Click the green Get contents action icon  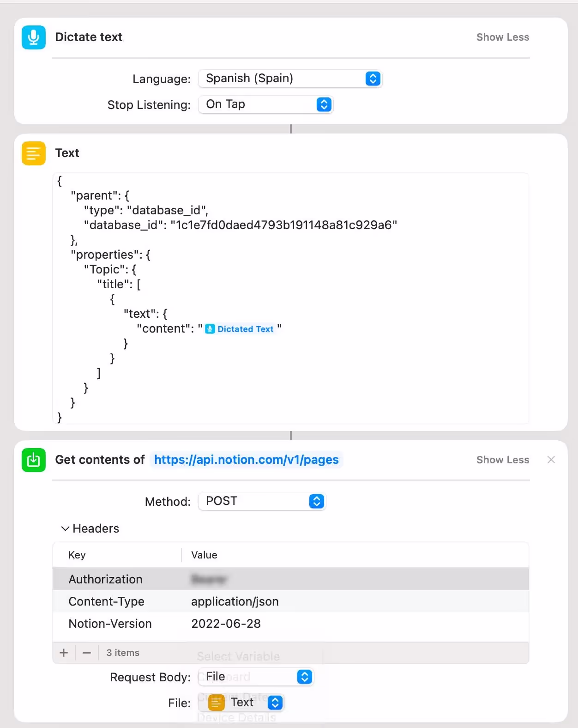[34, 460]
